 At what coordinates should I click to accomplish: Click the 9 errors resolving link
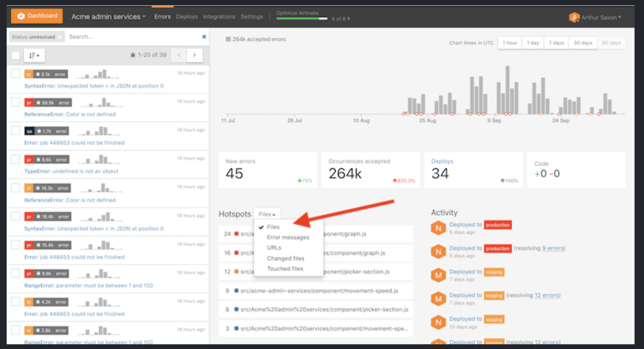pyautogui.click(x=554, y=248)
